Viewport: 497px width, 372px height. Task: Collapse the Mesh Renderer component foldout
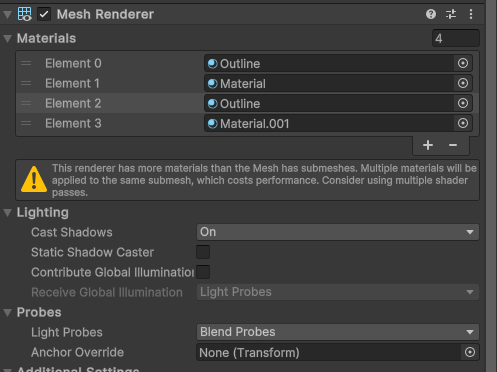[7, 14]
